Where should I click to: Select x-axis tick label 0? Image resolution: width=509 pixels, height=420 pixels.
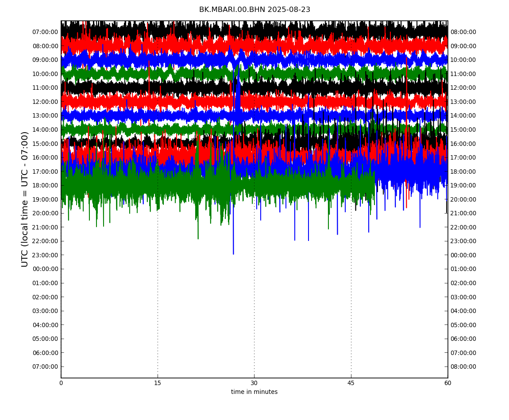pyautogui.click(x=61, y=383)
